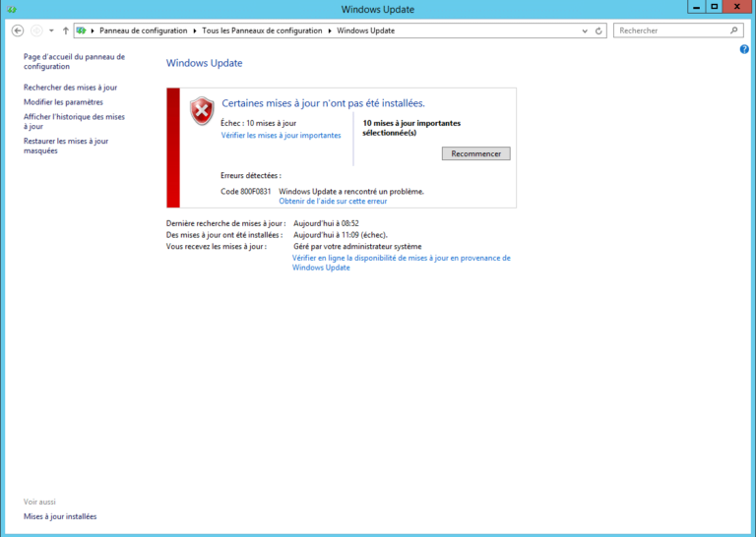Click the Windows Update icon in address bar
756x537 pixels.
pyautogui.click(x=81, y=30)
